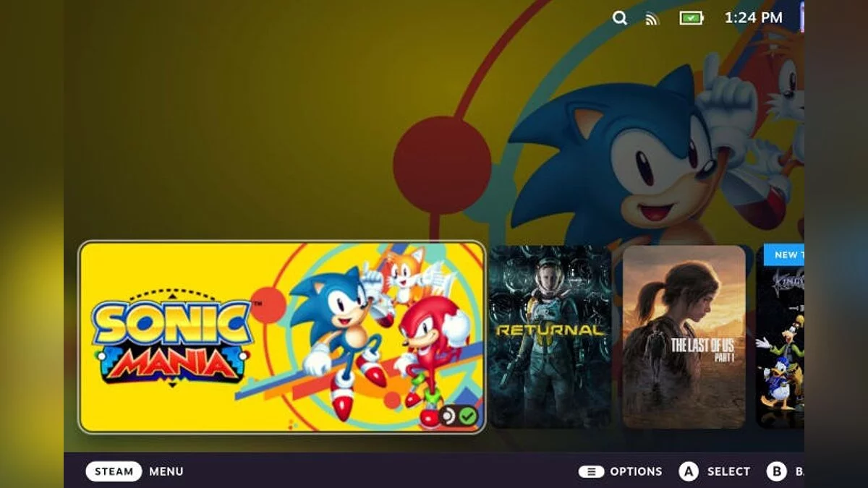Open the Wi-Fi network status icon
Image resolution: width=868 pixels, height=488 pixels.
click(x=652, y=19)
